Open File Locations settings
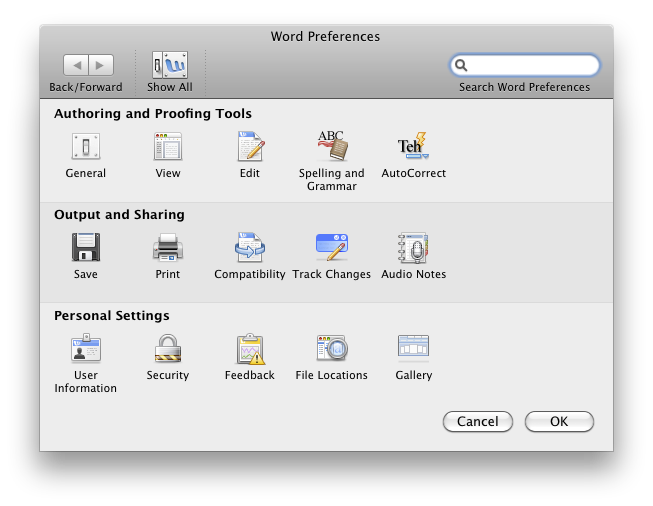Screen dimensions: 653x506 coord(332,350)
